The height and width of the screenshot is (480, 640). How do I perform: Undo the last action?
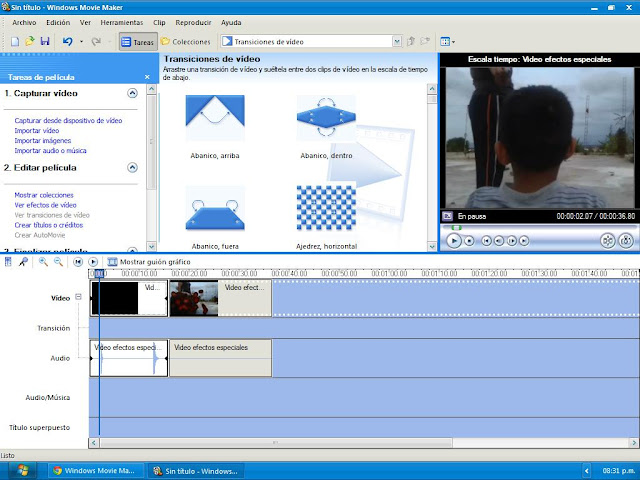click(x=68, y=42)
